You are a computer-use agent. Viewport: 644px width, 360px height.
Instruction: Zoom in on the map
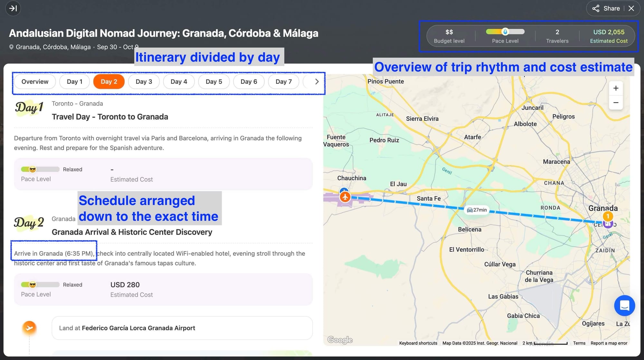[616, 88]
